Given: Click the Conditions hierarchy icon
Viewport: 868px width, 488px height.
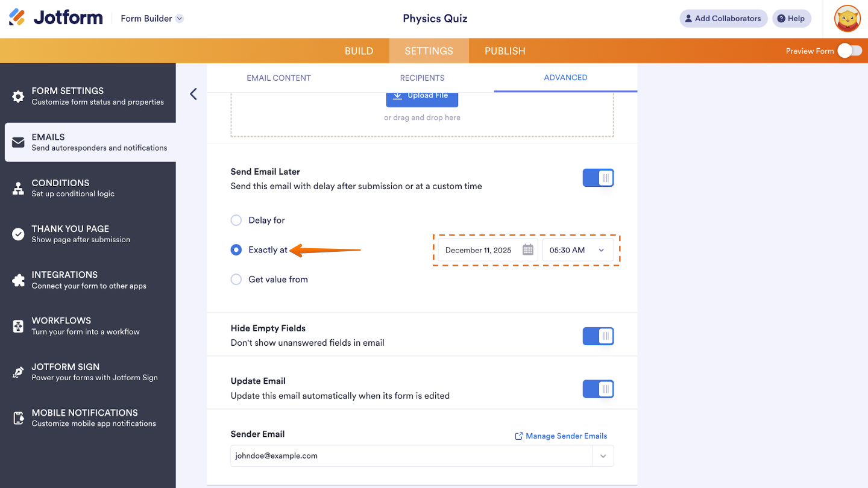Looking at the screenshot, I should click(x=19, y=188).
